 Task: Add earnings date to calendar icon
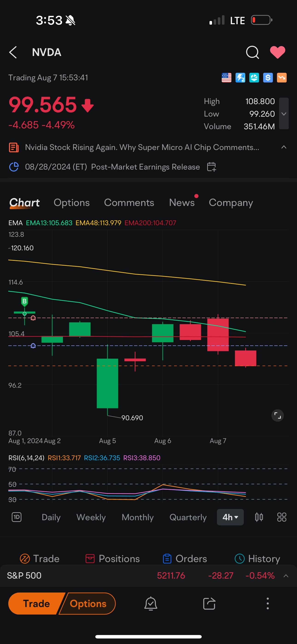click(x=212, y=167)
